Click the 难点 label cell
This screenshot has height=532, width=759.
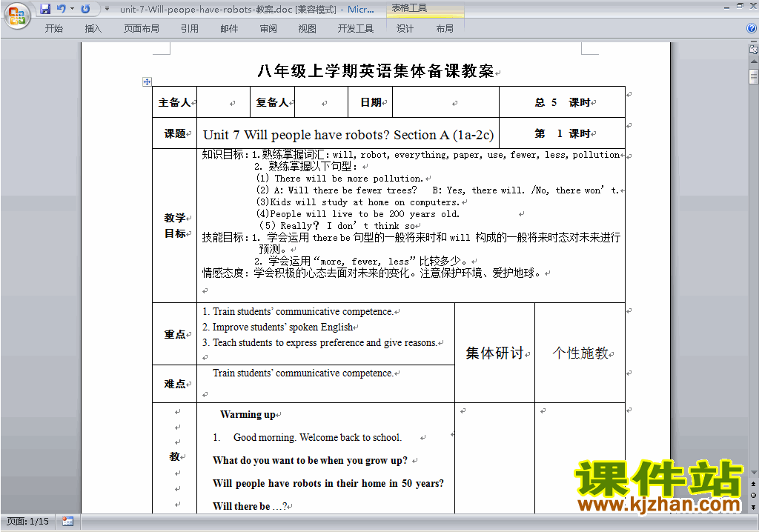coord(174,384)
